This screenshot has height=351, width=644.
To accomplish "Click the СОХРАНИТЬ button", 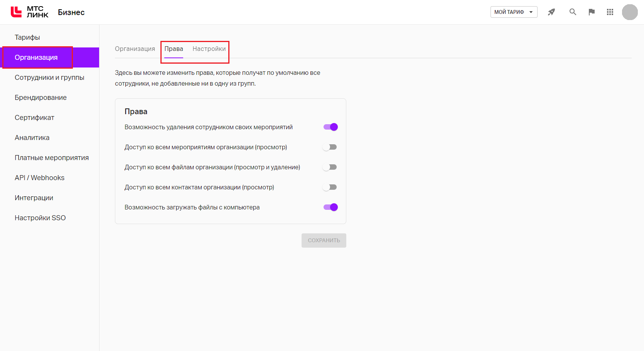I will pos(324,240).
